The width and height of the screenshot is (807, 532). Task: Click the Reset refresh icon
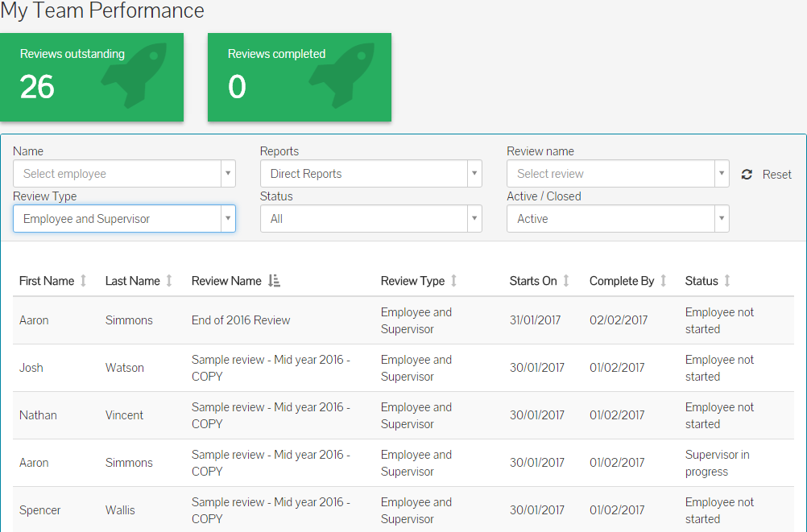[x=747, y=175]
